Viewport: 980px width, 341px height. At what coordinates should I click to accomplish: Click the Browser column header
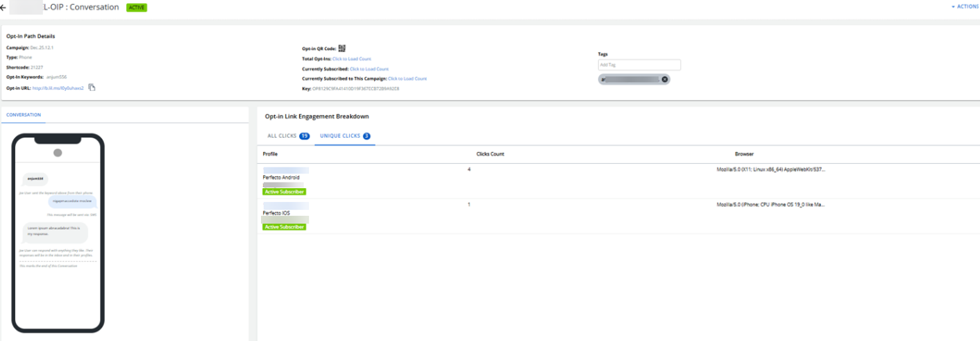tap(744, 153)
